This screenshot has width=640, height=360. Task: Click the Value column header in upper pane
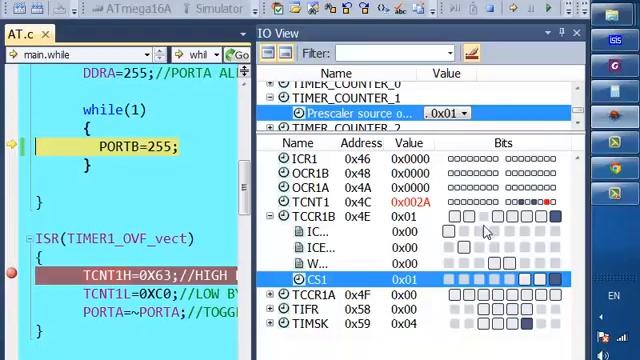pos(447,73)
